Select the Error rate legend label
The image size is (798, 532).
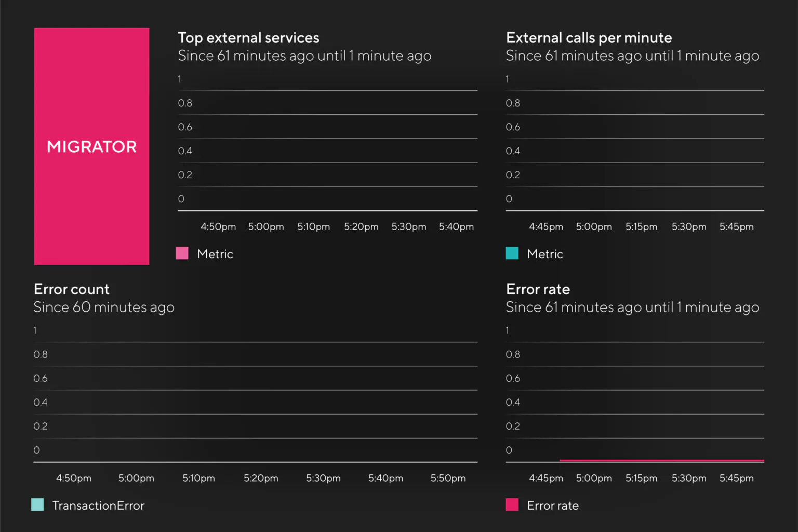552,506
